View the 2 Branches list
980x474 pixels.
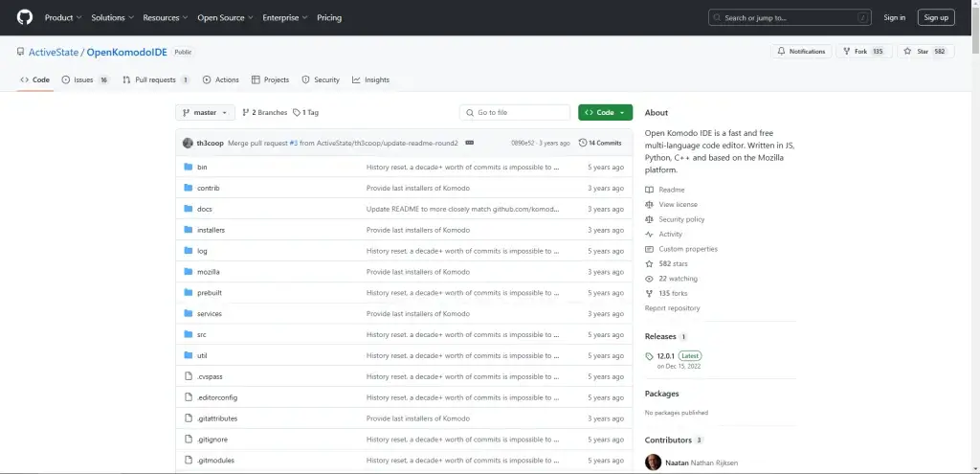tap(264, 113)
